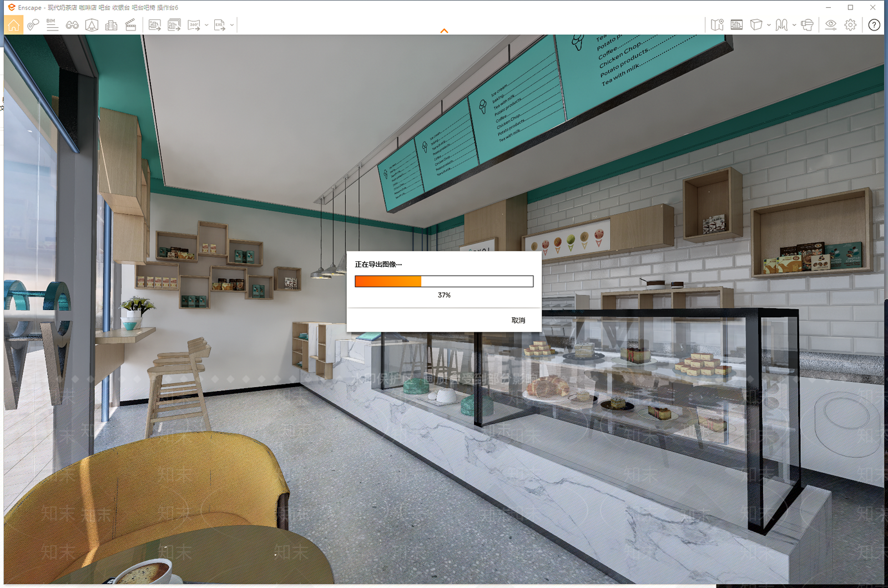
Task: Select the projection mode cube icon
Action: coord(756,25)
